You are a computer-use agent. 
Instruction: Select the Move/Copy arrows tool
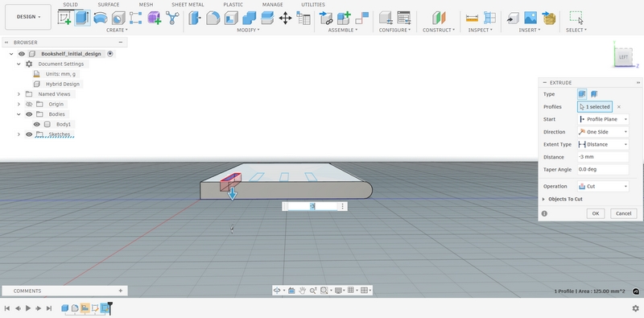click(285, 18)
